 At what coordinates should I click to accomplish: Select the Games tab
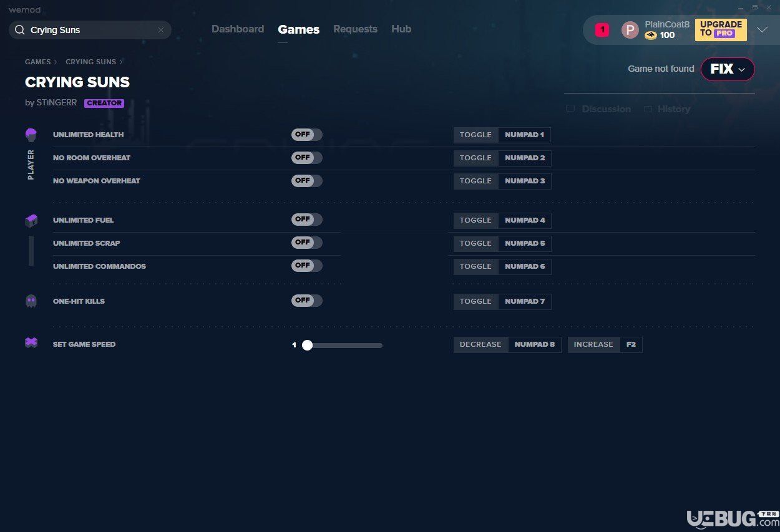299,29
